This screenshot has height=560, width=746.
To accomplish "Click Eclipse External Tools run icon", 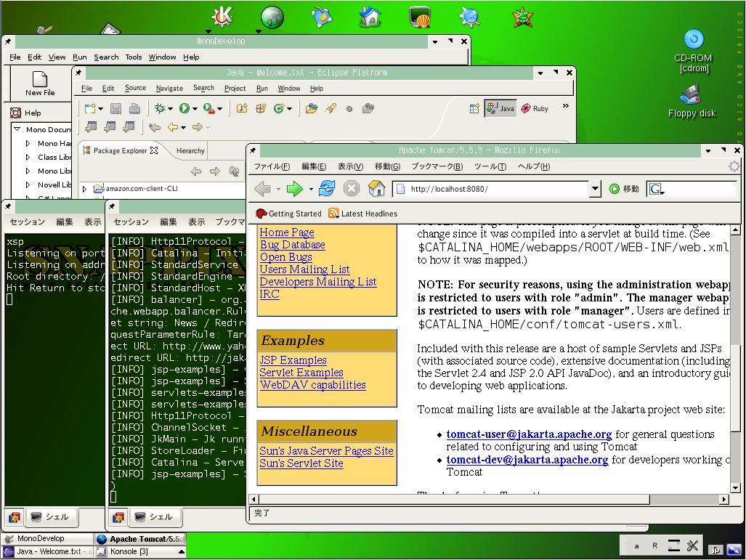I will click(x=209, y=108).
